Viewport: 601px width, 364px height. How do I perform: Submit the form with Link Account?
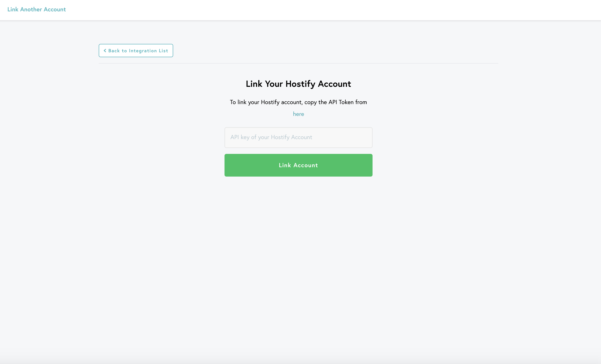tap(298, 165)
